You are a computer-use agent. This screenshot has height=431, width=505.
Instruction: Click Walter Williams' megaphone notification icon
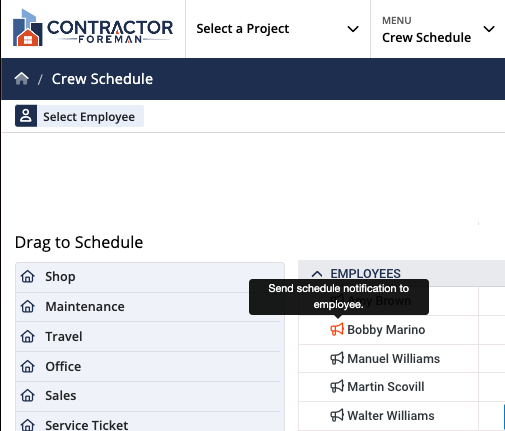coord(337,416)
